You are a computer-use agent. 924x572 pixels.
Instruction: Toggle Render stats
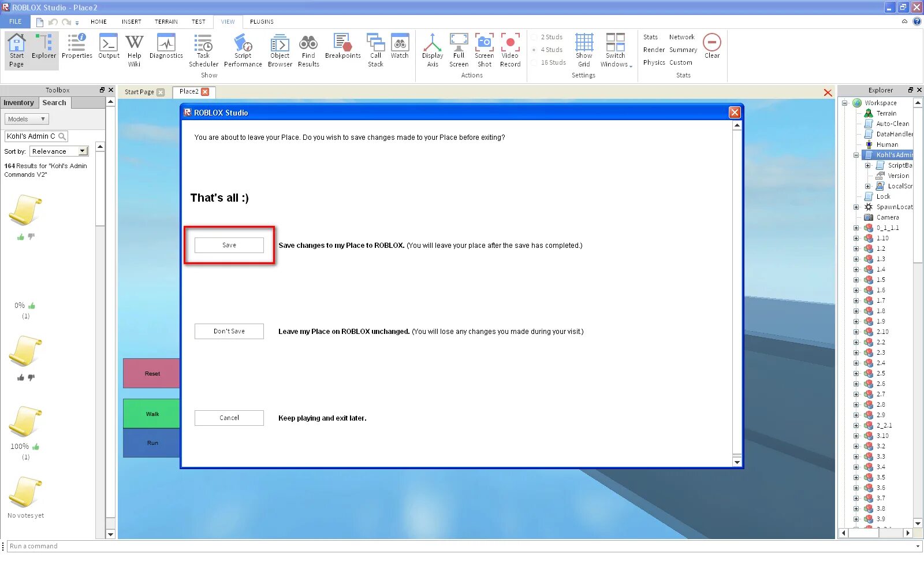[x=654, y=50]
